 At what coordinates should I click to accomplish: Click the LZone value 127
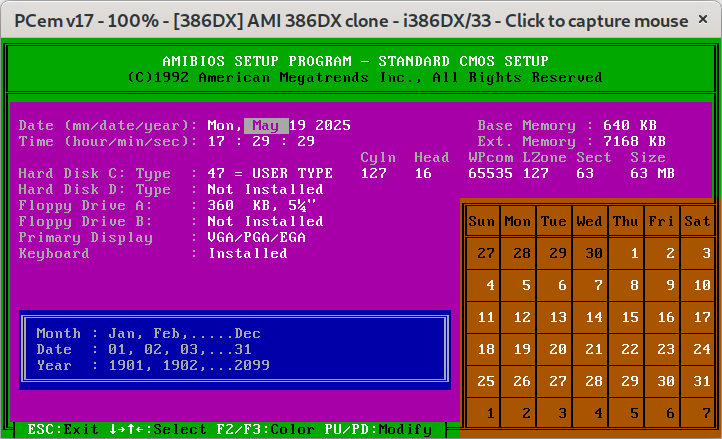[536, 174]
